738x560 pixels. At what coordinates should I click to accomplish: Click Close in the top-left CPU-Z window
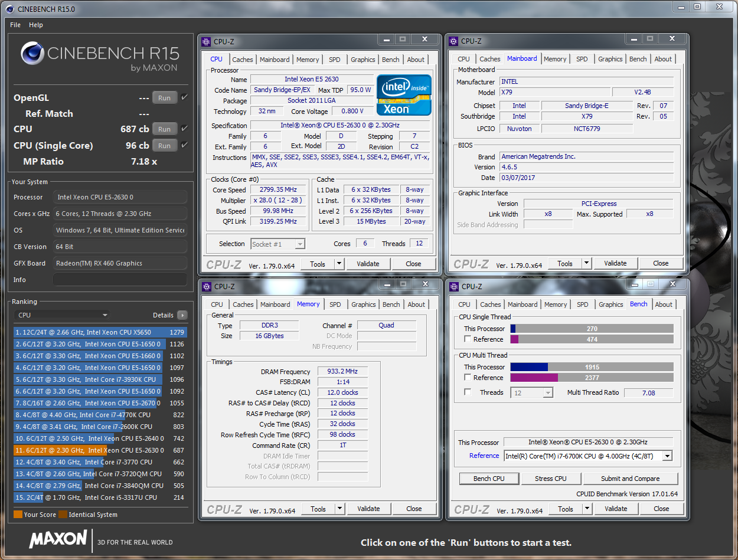coord(413,264)
